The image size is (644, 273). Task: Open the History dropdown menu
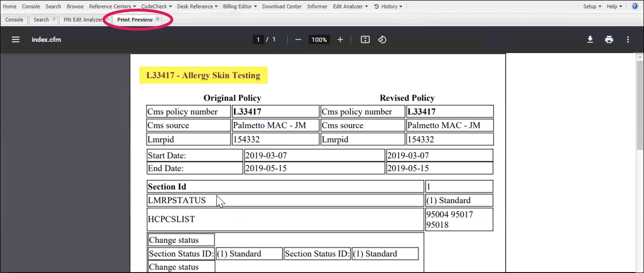click(x=388, y=6)
